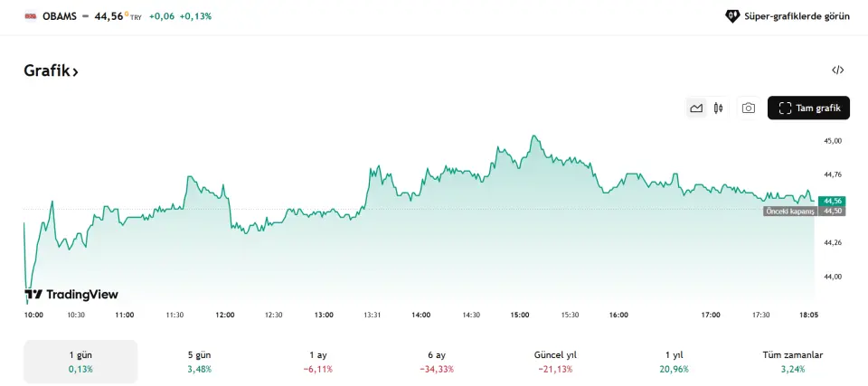This screenshot has height=386, width=868.
Task: Switch to area chart style
Action: click(696, 108)
